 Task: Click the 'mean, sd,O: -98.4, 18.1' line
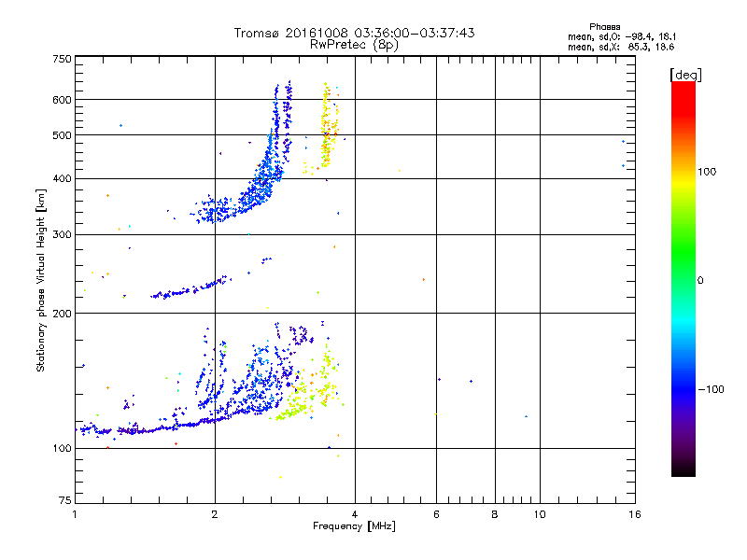[622, 36]
